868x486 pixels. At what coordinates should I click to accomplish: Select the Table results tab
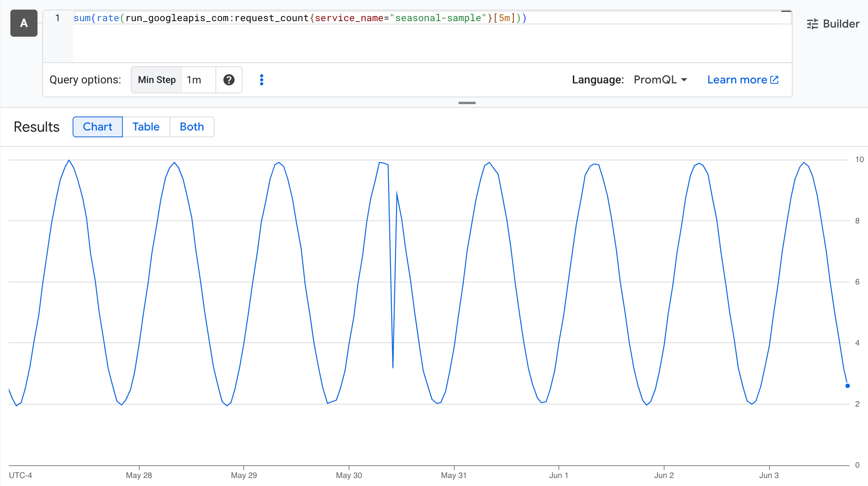146,127
